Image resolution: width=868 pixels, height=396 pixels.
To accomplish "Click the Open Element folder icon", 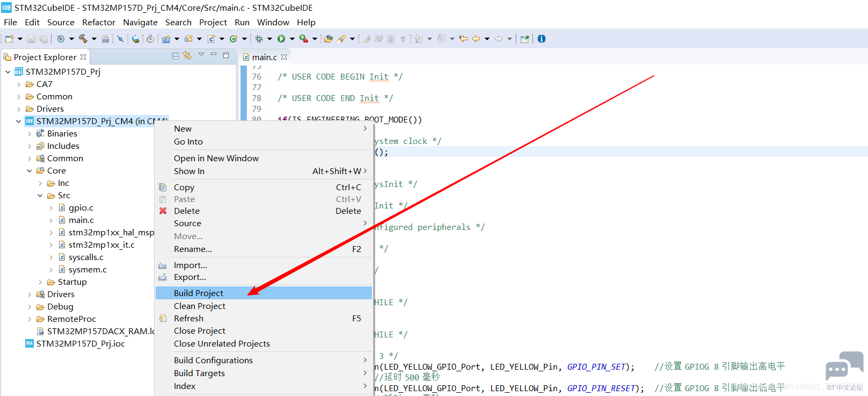I will click(x=328, y=39).
